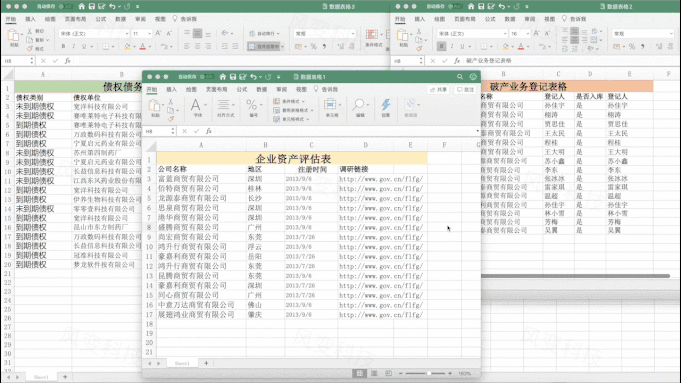Open 插入 tab in 数据表格1 window
The image size is (681, 383).
coord(172,89)
